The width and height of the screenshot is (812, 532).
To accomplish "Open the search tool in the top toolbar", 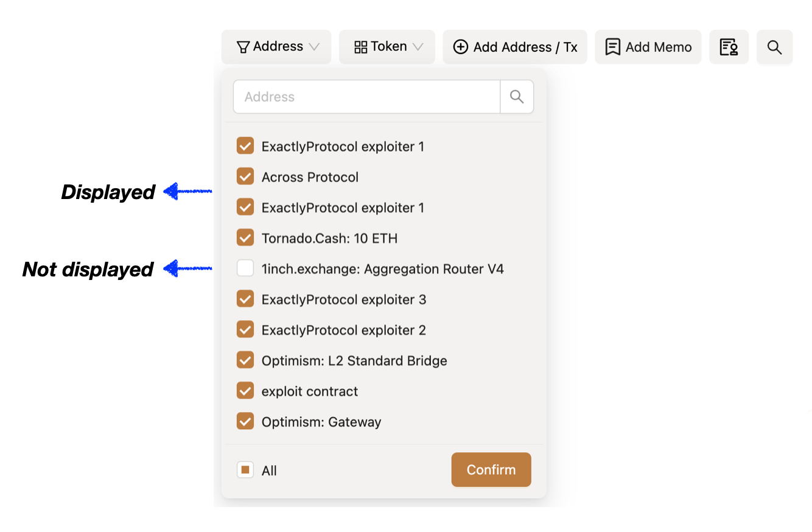I will 774,47.
